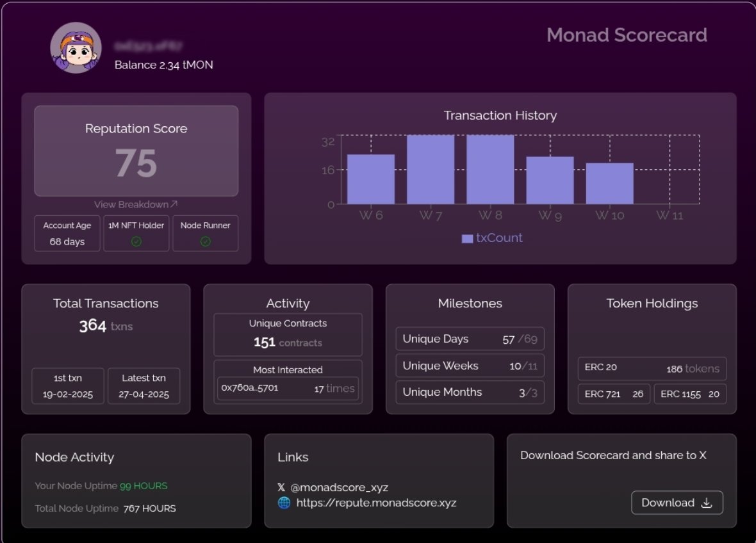Screen dimensions: 756x543
Task: Click the X (Twitter) icon in Links panel
Action: click(281, 487)
